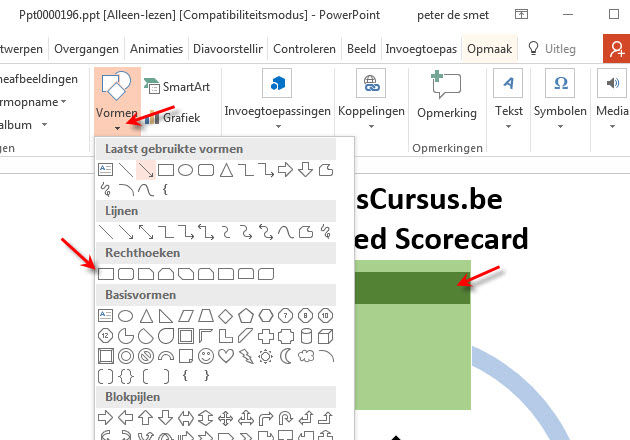
Task: Select the four-way block arrow
Action: click(x=225, y=418)
